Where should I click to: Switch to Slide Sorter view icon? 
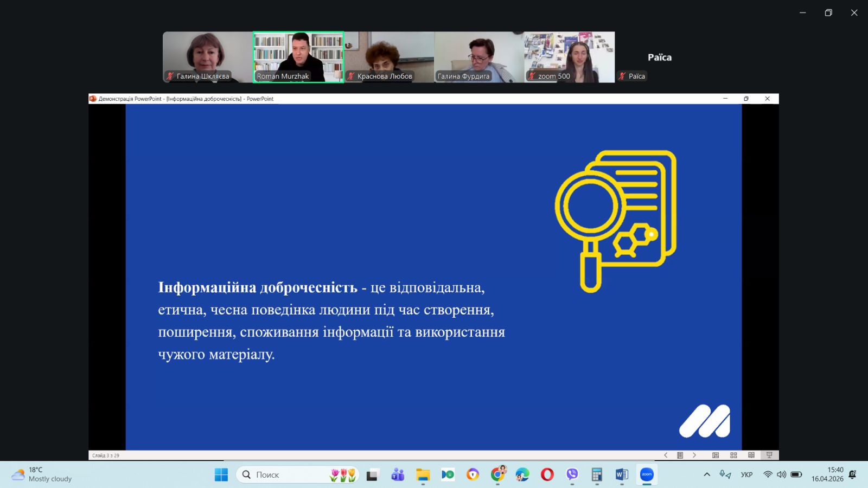pyautogui.click(x=733, y=455)
